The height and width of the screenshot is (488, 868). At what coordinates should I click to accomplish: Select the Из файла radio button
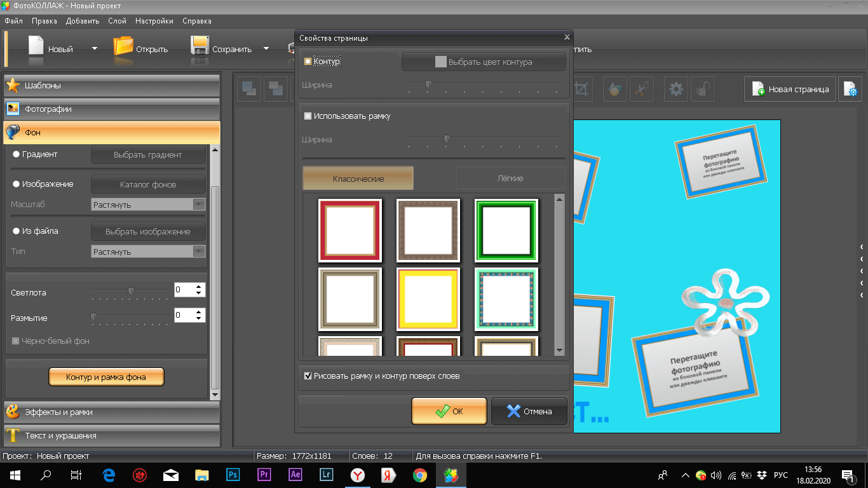coord(16,231)
